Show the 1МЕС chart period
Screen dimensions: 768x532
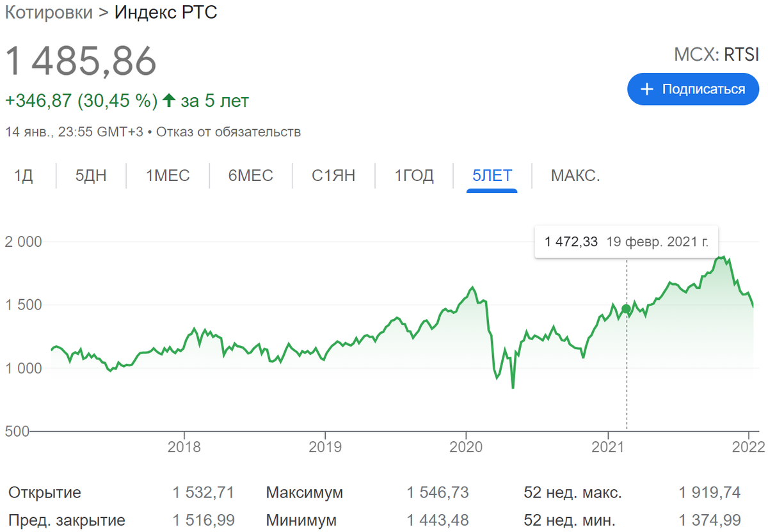(x=168, y=175)
